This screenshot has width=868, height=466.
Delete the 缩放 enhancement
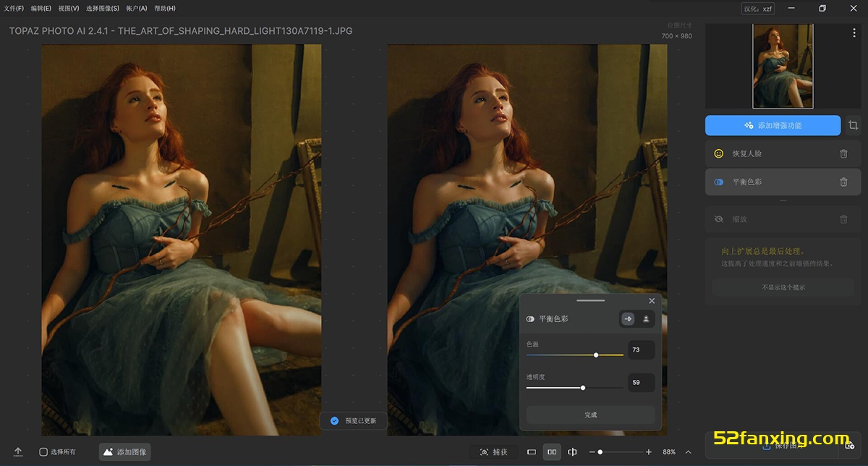[843, 219]
